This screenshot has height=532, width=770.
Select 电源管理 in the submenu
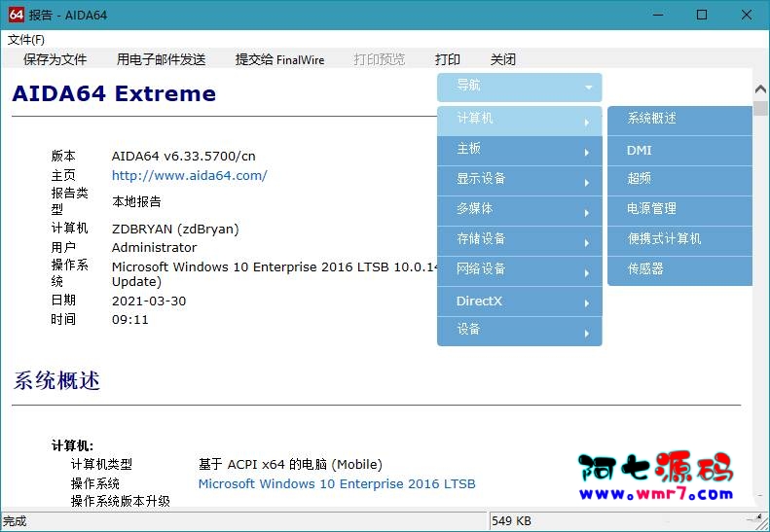point(679,211)
